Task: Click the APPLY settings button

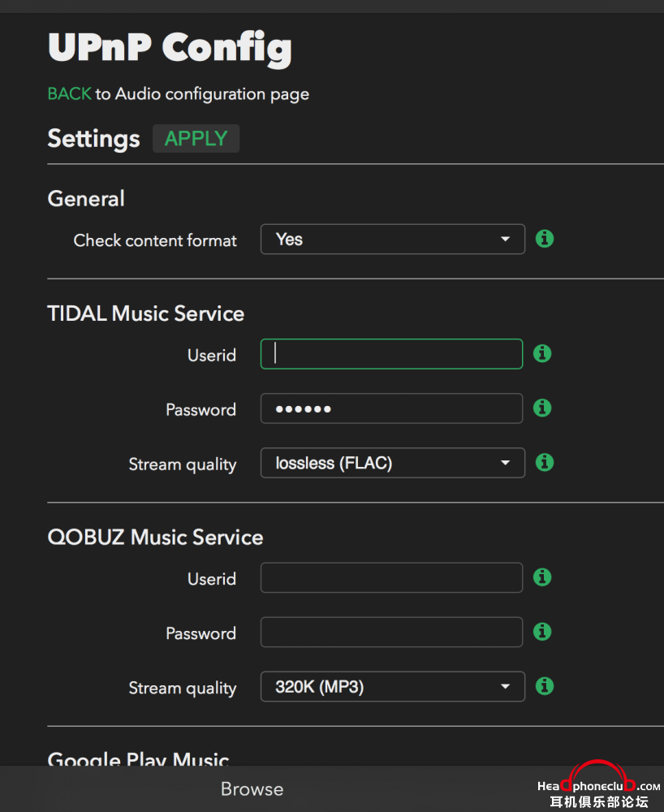Action: (x=196, y=138)
